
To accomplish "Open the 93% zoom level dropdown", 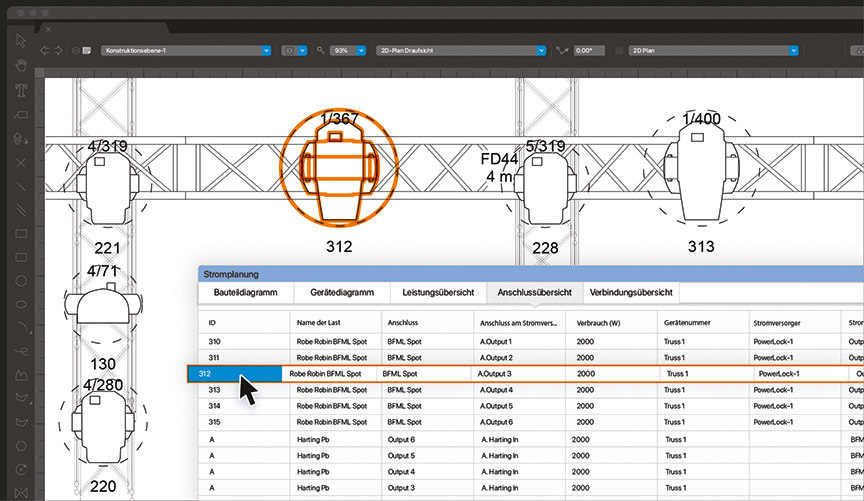I will point(348,50).
